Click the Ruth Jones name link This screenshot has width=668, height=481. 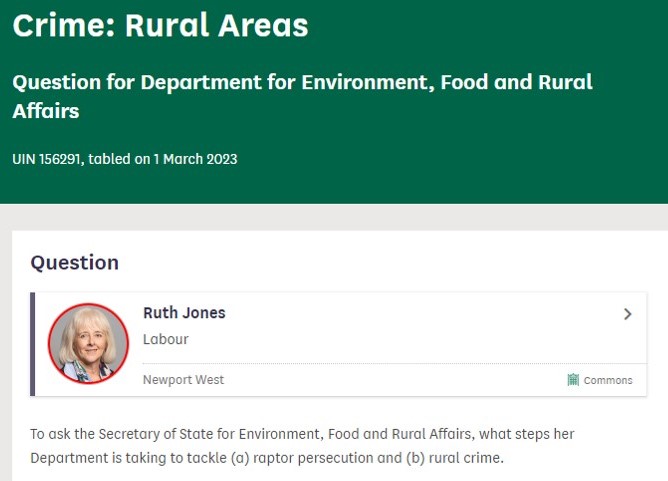pos(184,313)
